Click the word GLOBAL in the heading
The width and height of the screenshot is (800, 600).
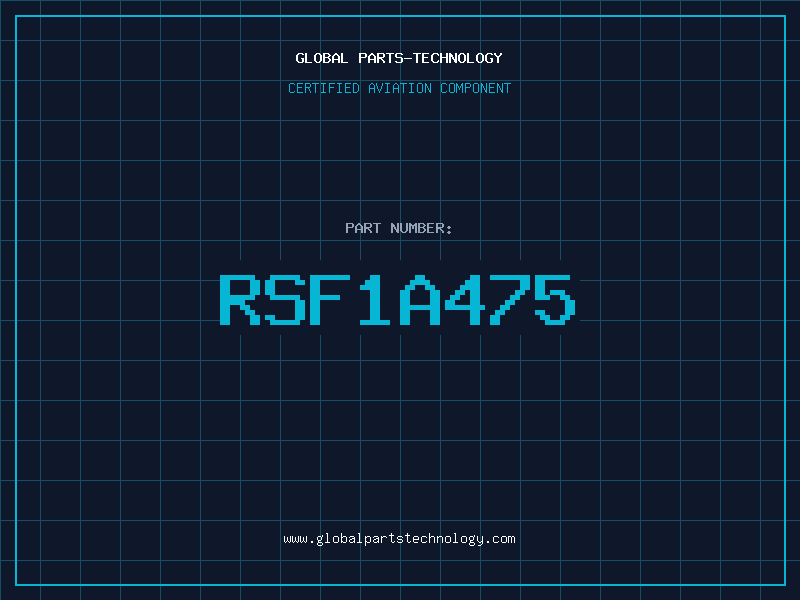tap(322, 58)
